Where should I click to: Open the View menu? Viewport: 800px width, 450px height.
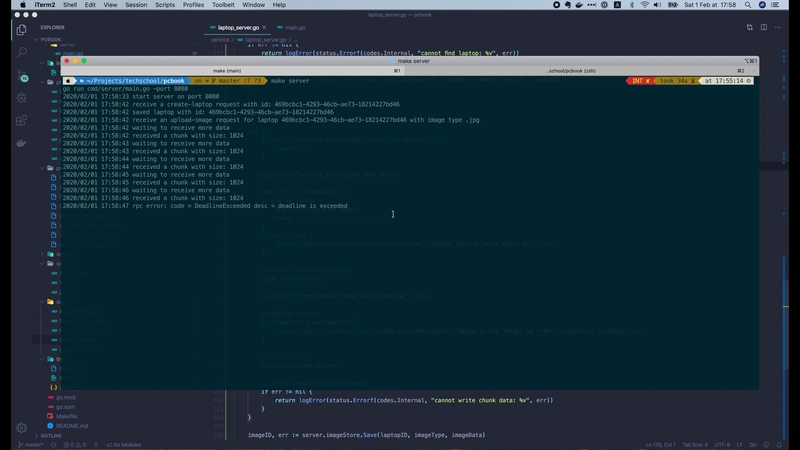[x=110, y=5]
